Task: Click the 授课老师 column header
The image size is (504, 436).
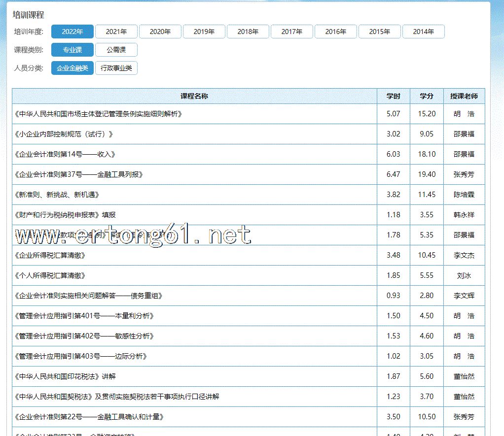Action: pyautogui.click(x=464, y=96)
